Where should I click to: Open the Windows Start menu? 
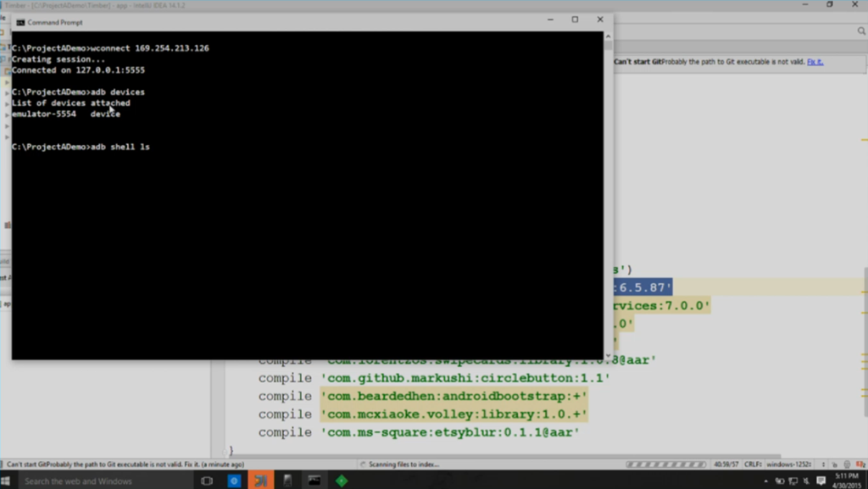6,481
